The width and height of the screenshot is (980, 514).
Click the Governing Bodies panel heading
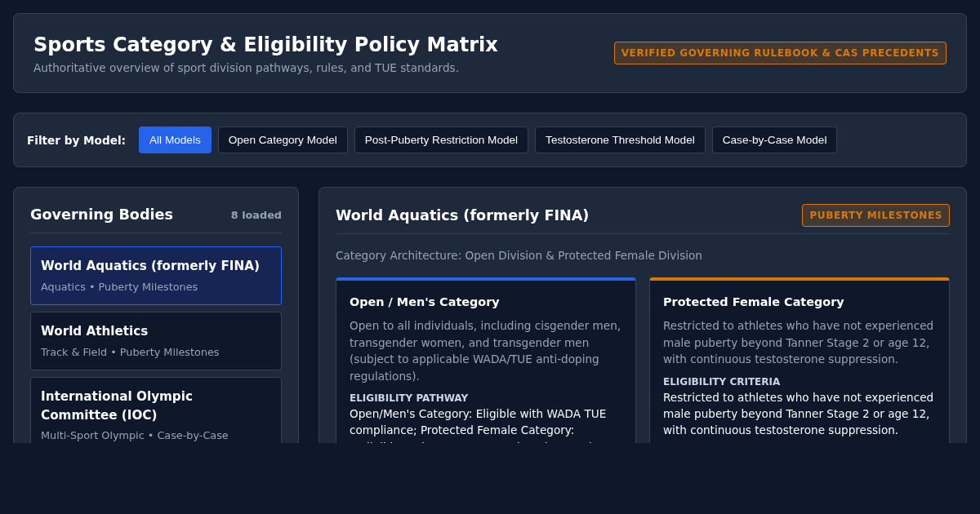tap(101, 215)
